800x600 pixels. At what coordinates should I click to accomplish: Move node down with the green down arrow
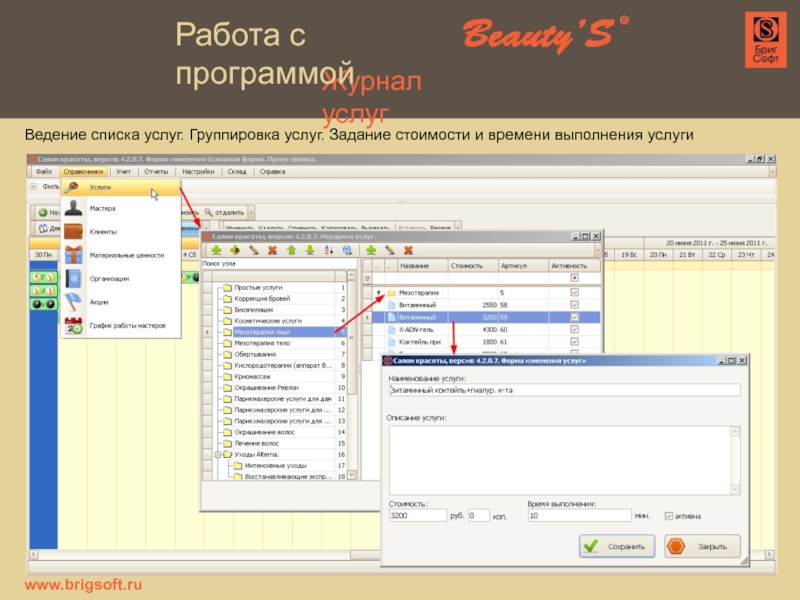click(310, 250)
